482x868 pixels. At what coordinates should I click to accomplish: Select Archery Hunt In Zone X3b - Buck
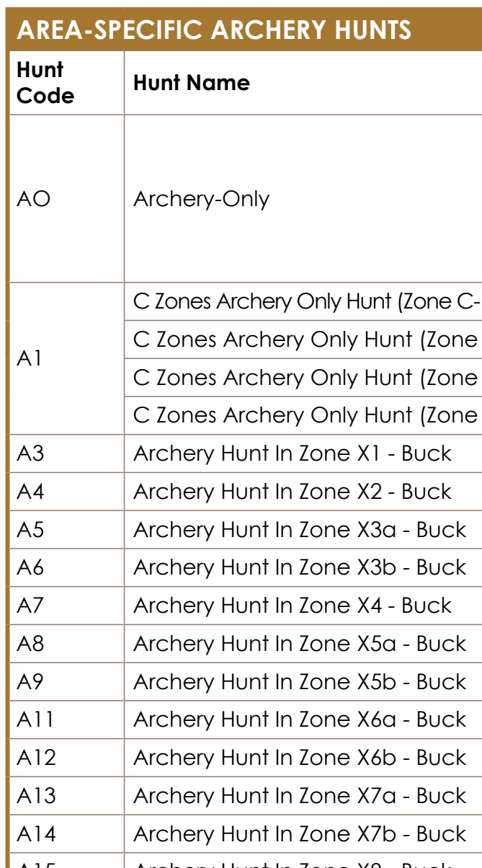(300, 566)
